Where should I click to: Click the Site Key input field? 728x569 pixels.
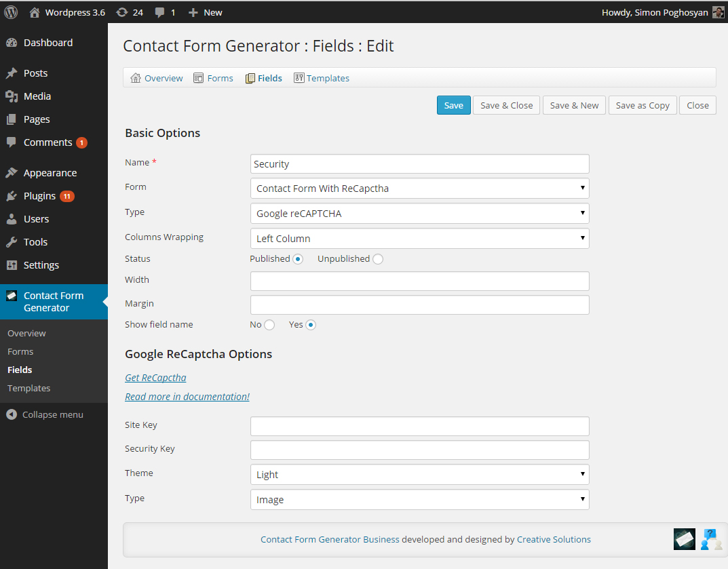point(420,426)
